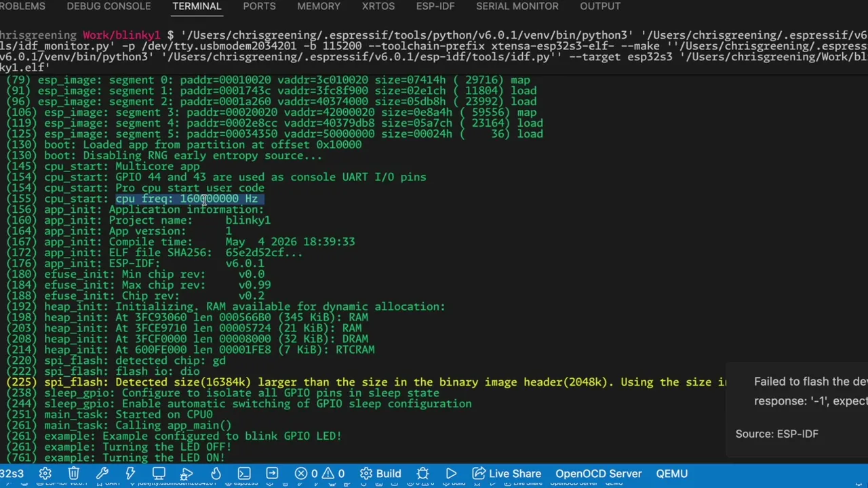
Task: Open the PORTS tab
Action: click(259, 6)
